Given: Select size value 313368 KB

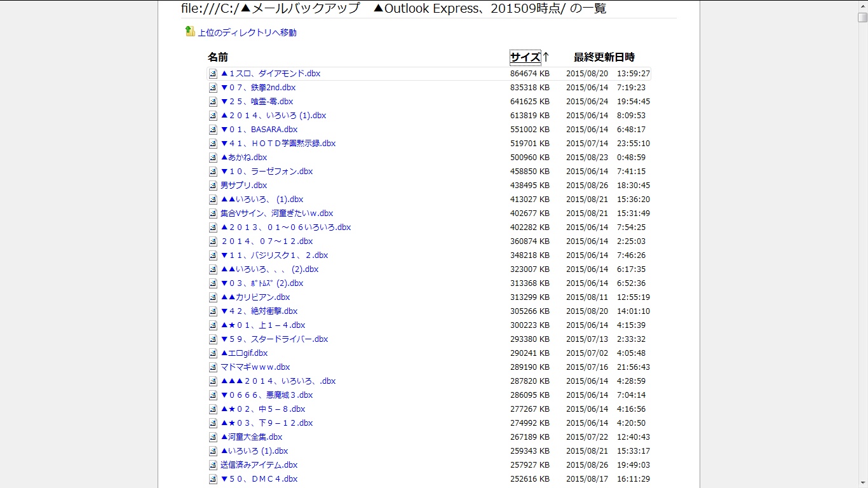Looking at the screenshot, I should tap(530, 283).
